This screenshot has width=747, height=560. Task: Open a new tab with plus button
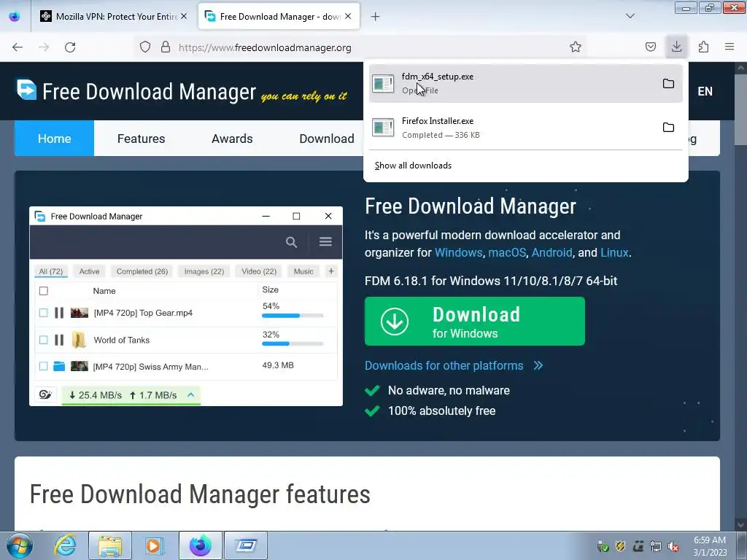[x=376, y=17]
